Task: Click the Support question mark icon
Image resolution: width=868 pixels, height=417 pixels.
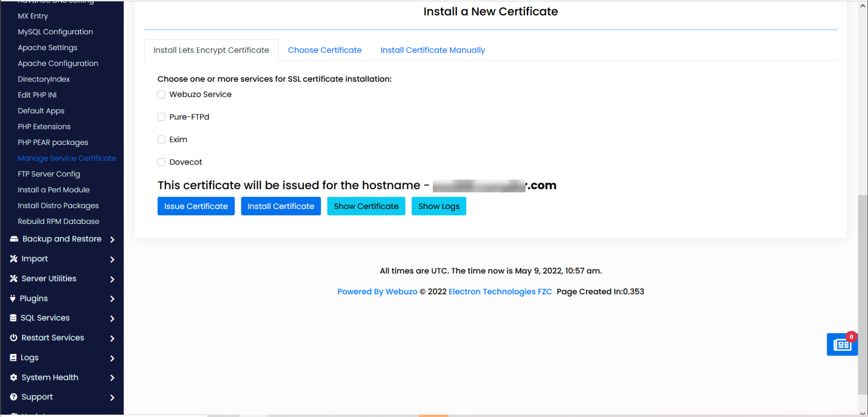Action: pyautogui.click(x=13, y=397)
